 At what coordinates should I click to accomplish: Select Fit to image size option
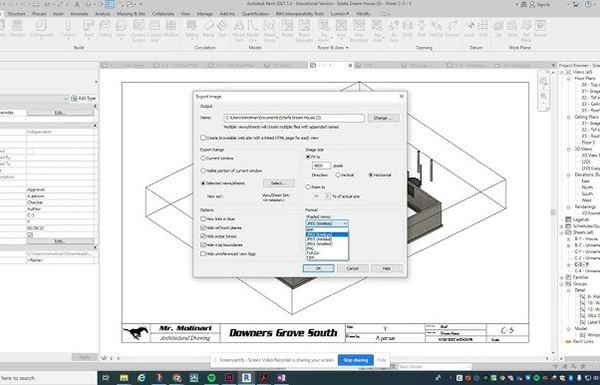click(x=308, y=157)
